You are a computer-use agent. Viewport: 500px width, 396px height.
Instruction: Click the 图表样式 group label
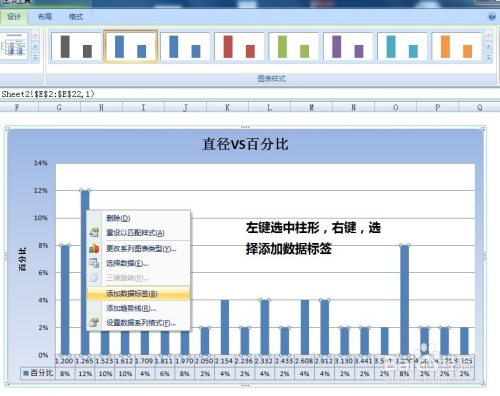271,79
